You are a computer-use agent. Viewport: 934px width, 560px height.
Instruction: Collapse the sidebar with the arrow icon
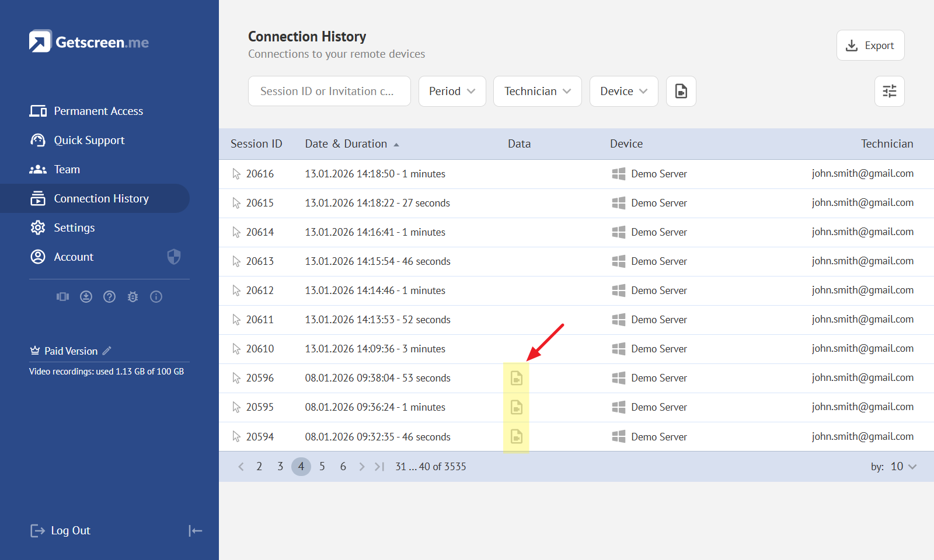195,531
